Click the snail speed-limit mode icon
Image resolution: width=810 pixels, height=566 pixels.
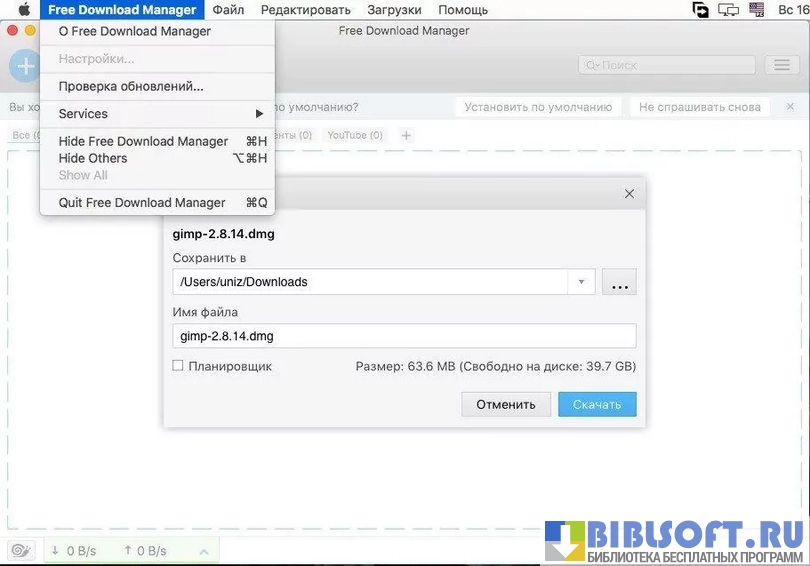pos(20,550)
